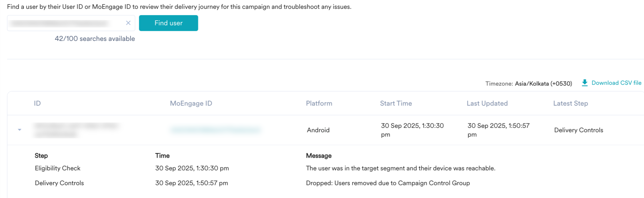Viewport: 644px width, 198px height.
Task: Collapse the expanded user row caret
Action: (x=19, y=130)
